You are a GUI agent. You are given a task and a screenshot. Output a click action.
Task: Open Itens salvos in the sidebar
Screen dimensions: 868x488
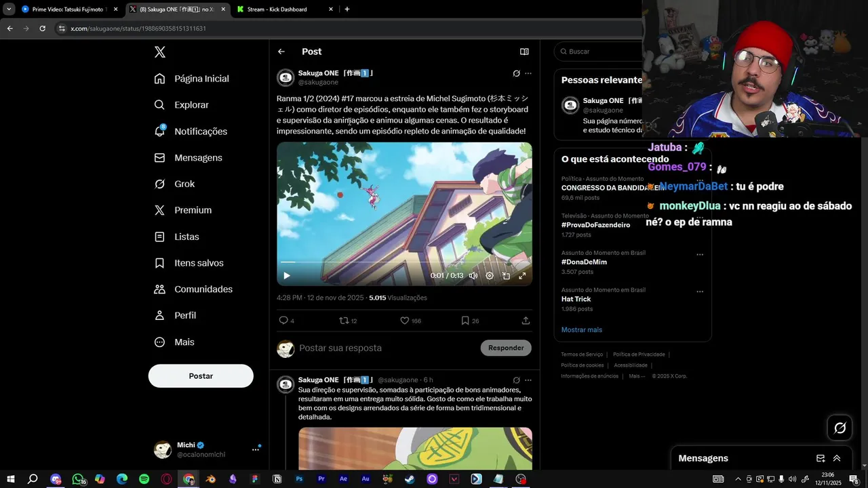tap(189, 263)
